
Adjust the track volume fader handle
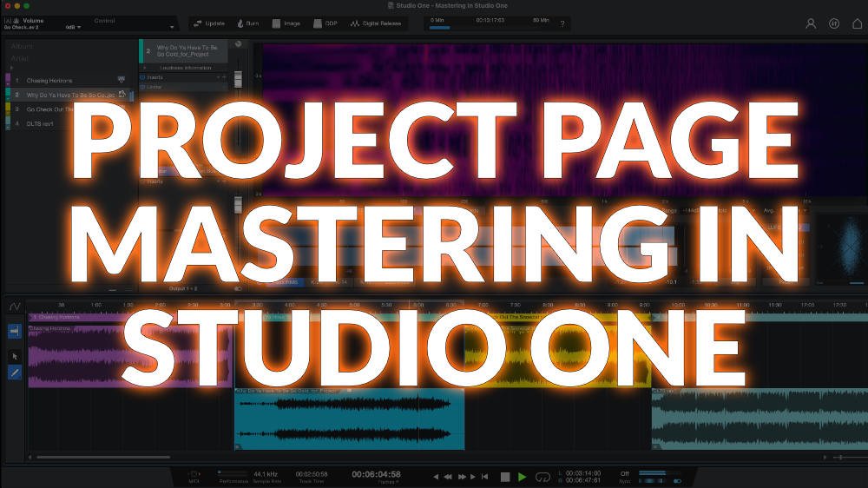(238, 79)
